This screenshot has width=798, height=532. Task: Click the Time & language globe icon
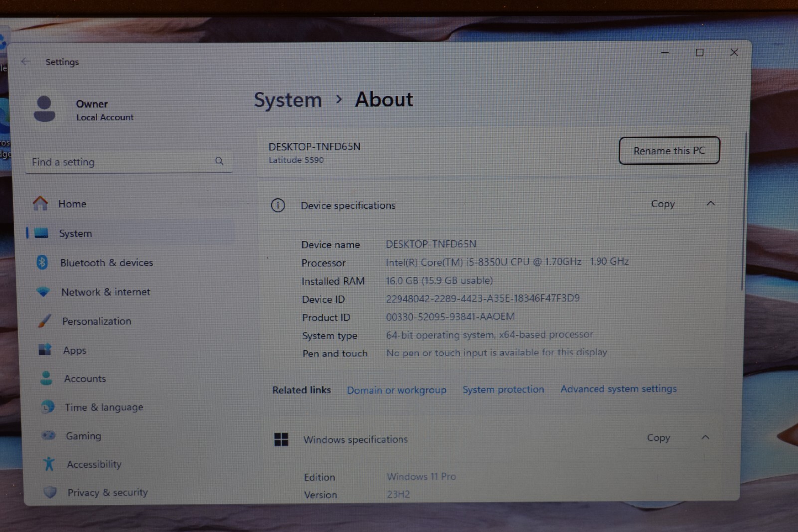[x=47, y=407]
